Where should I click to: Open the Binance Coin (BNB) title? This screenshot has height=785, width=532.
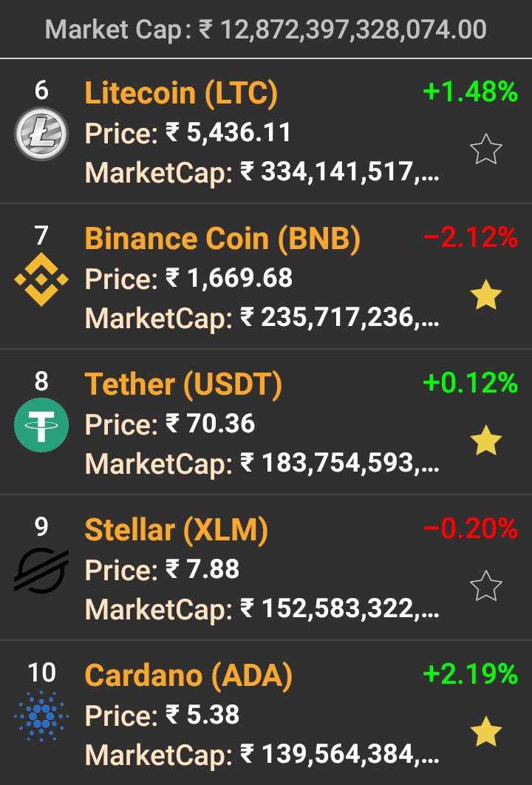(x=222, y=239)
